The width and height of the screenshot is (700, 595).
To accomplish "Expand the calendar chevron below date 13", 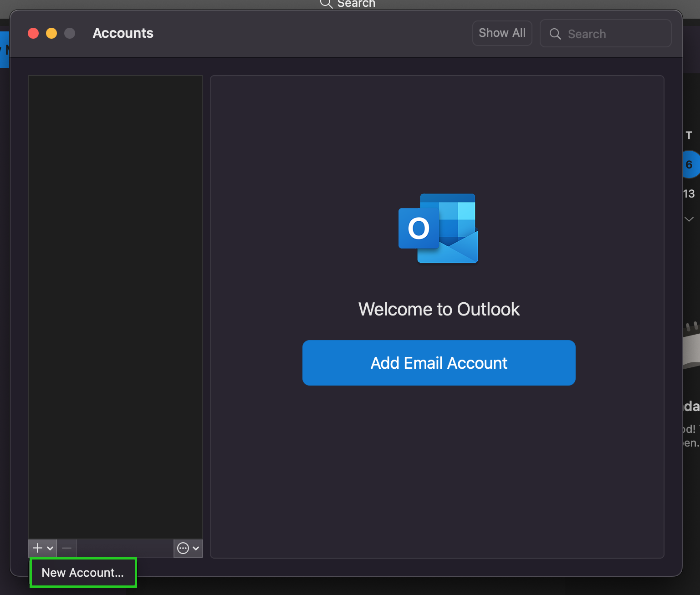I will pos(689,219).
